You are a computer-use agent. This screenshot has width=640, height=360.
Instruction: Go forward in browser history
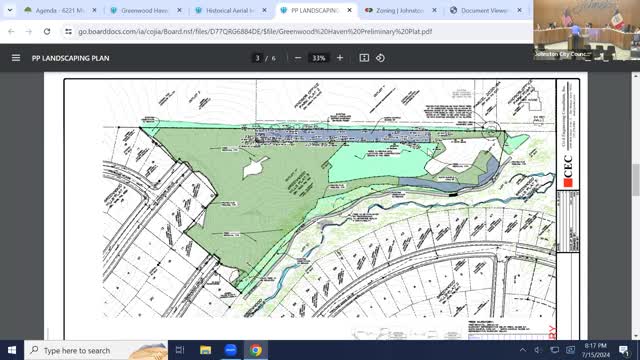(29, 31)
